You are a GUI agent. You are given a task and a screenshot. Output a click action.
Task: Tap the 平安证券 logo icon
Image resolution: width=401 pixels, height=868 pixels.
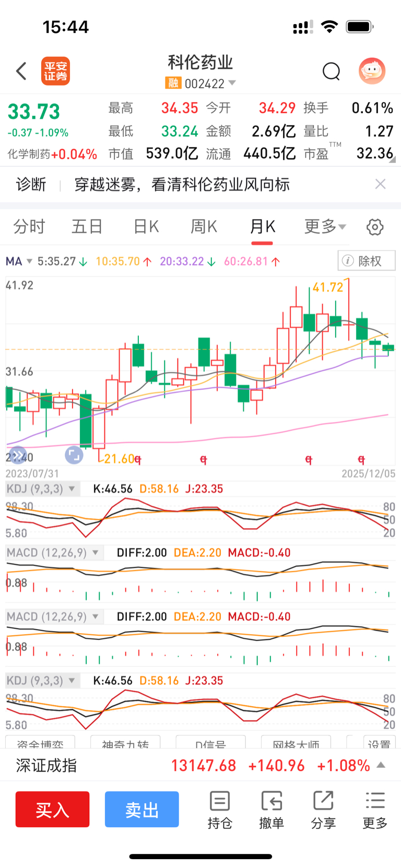click(x=55, y=71)
